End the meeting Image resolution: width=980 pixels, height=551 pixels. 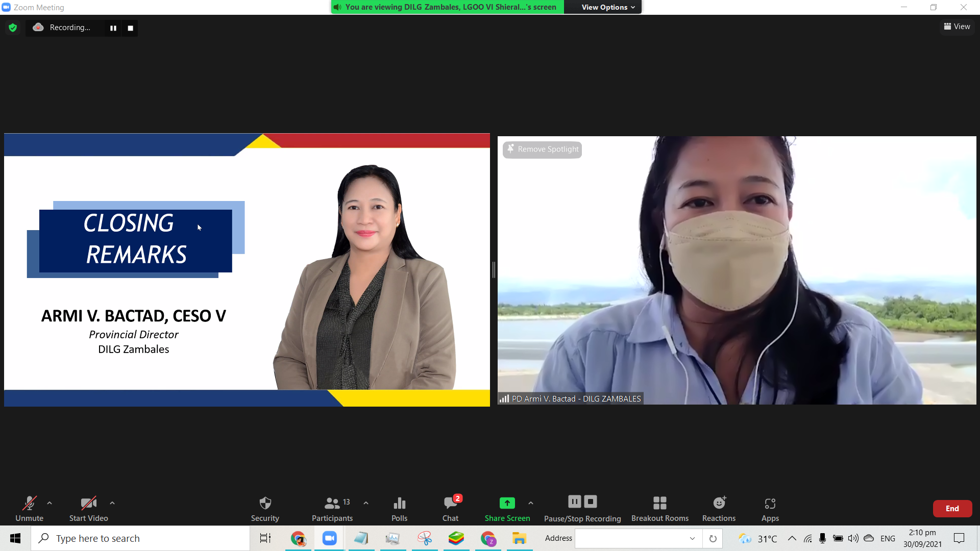click(952, 509)
